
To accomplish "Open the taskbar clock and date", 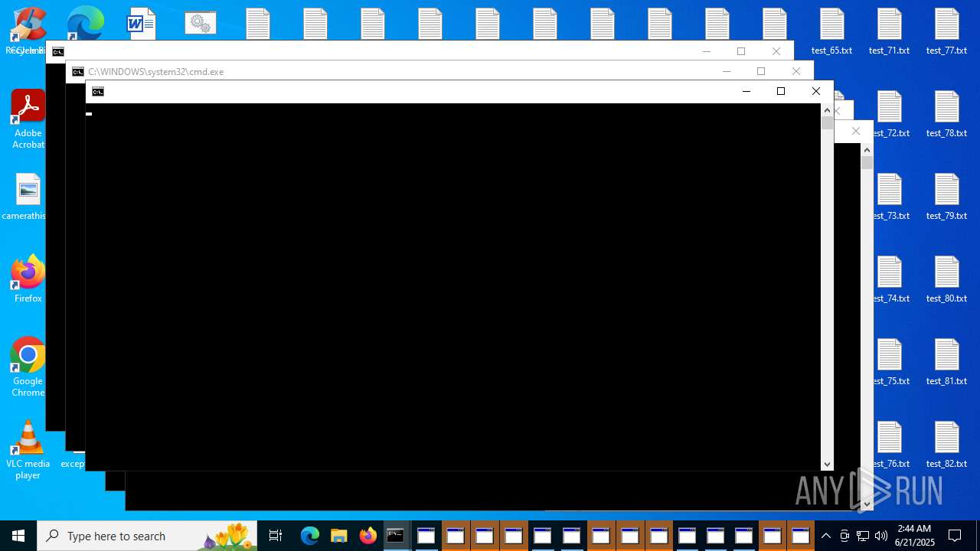I will pyautogui.click(x=914, y=536).
